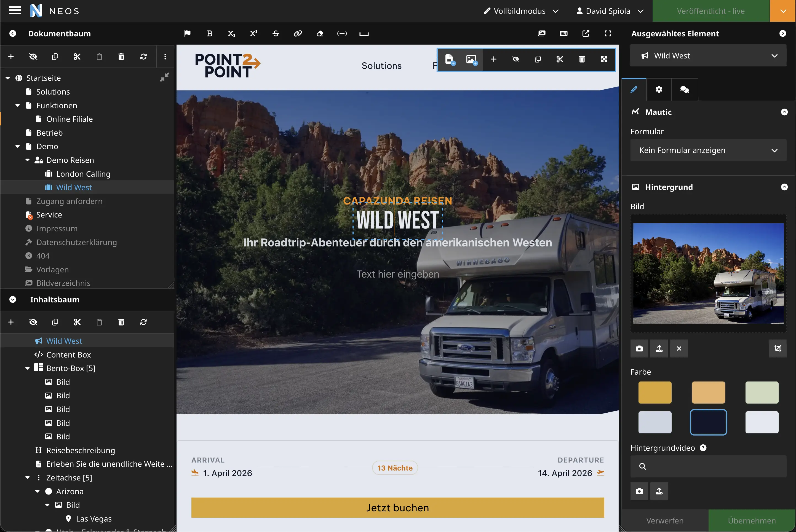Viewport: 796px width, 532px height.
Task: Open the Formular dropdown
Action: (x=708, y=150)
